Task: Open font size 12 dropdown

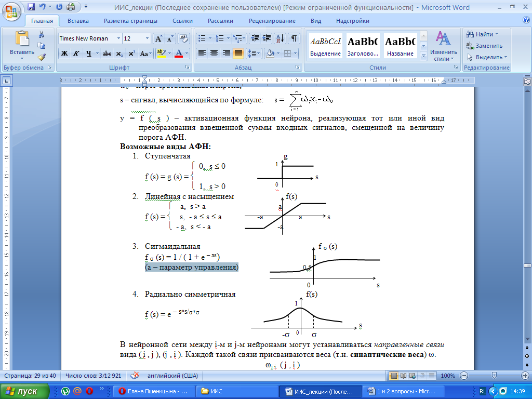Action: (147, 38)
